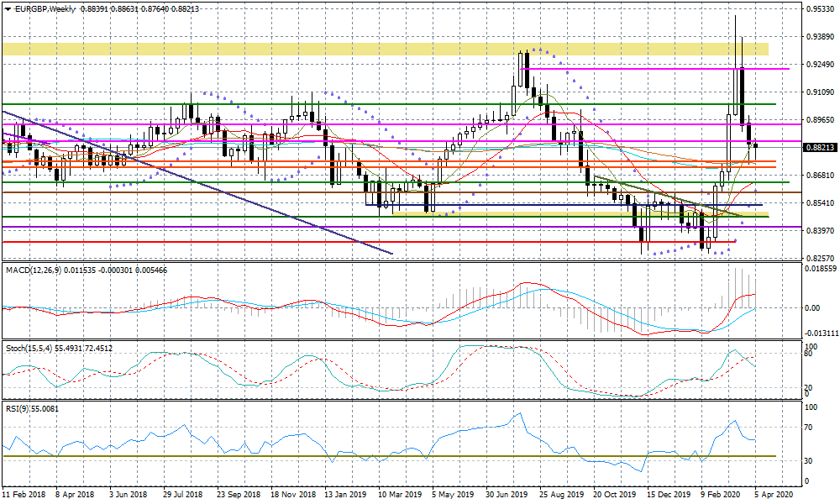Select the upper yellow resistance zone near 0.93
This screenshot has height=504, width=840.
[x=386, y=50]
